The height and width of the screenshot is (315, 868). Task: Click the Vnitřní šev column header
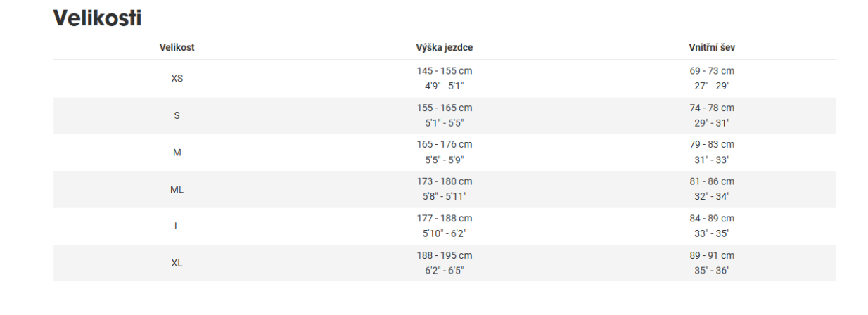click(x=712, y=48)
